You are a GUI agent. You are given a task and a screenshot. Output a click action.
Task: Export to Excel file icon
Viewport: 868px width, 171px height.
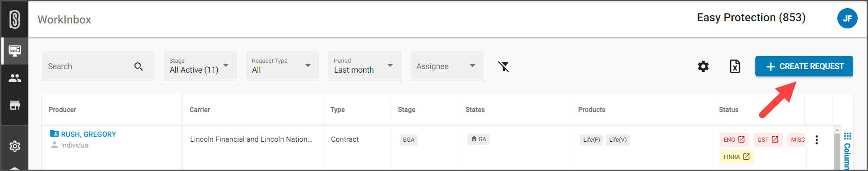pos(735,66)
